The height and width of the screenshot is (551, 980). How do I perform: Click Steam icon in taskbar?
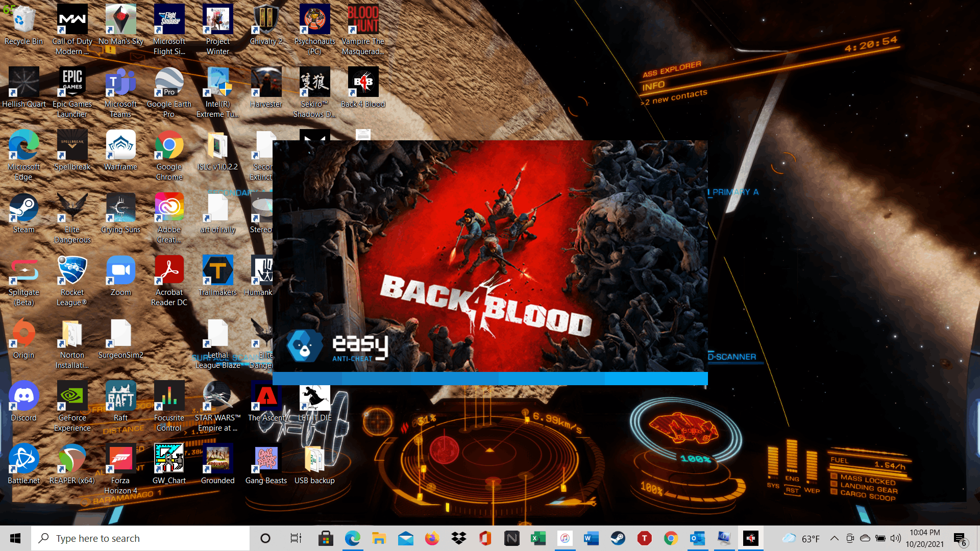[x=618, y=538]
